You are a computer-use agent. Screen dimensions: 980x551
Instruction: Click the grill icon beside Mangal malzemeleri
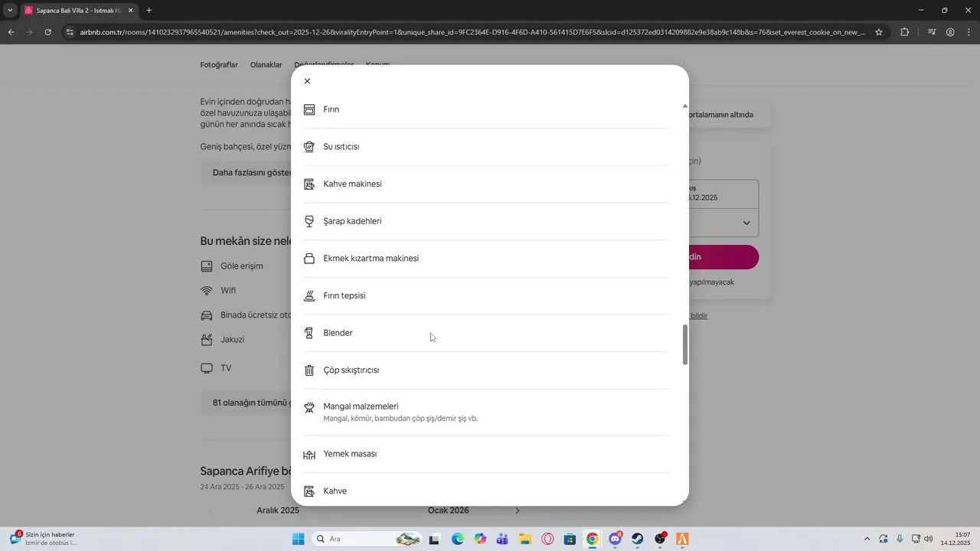pyautogui.click(x=309, y=408)
